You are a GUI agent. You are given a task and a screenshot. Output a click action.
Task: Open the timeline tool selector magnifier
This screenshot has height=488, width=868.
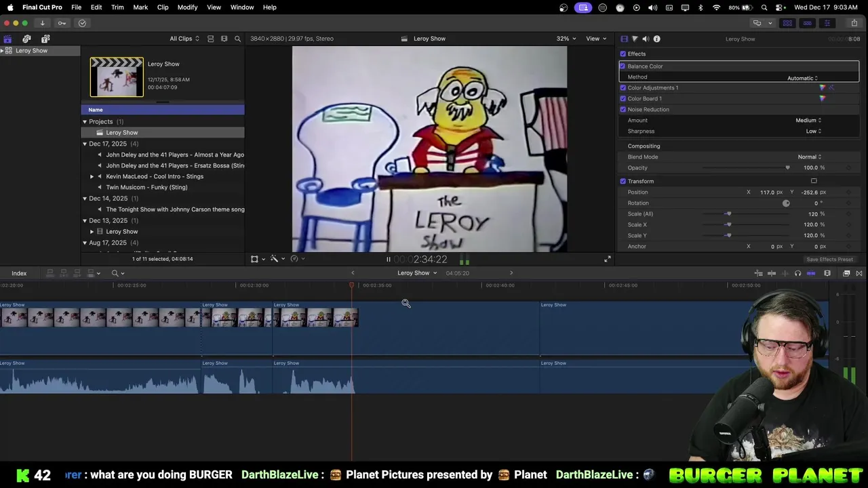pyautogui.click(x=117, y=273)
